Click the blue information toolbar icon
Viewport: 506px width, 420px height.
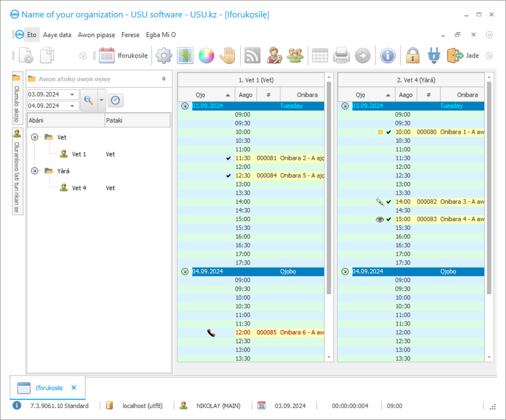point(387,55)
